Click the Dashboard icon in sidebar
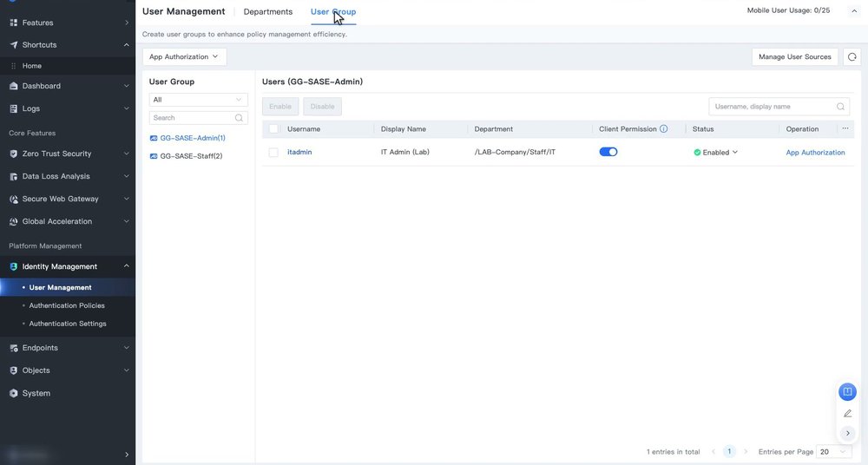The image size is (868, 465). click(x=14, y=86)
